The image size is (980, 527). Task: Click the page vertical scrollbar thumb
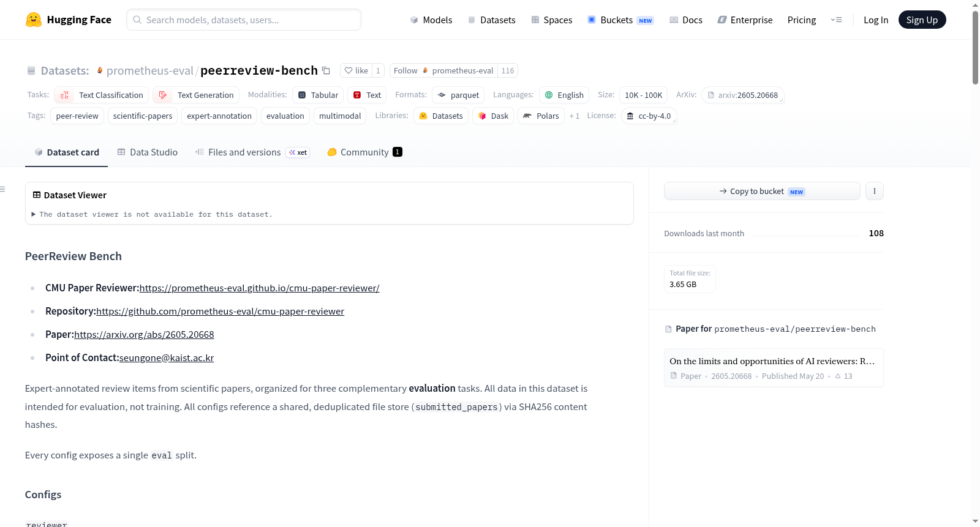(x=975, y=48)
